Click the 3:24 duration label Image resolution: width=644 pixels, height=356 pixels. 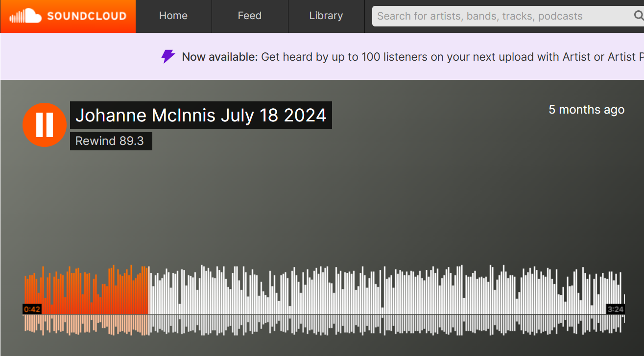[615, 309]
